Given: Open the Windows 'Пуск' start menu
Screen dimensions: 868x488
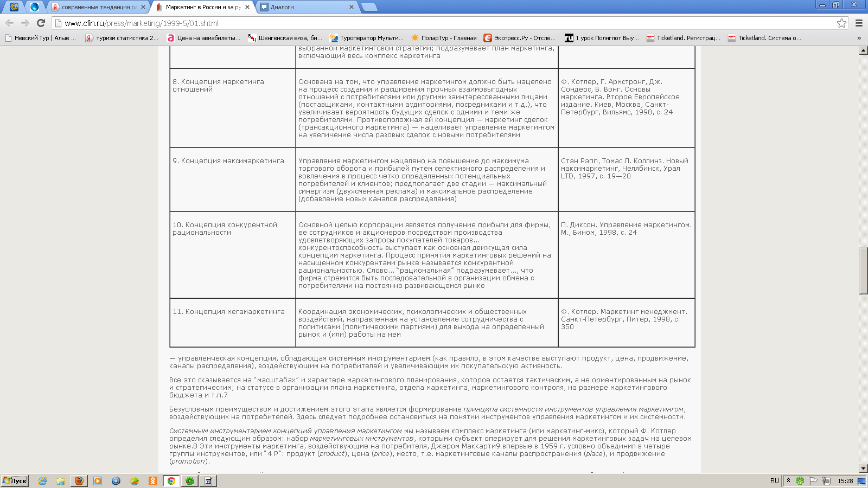Looking at the screenshot, I should (x=15, y=480).
